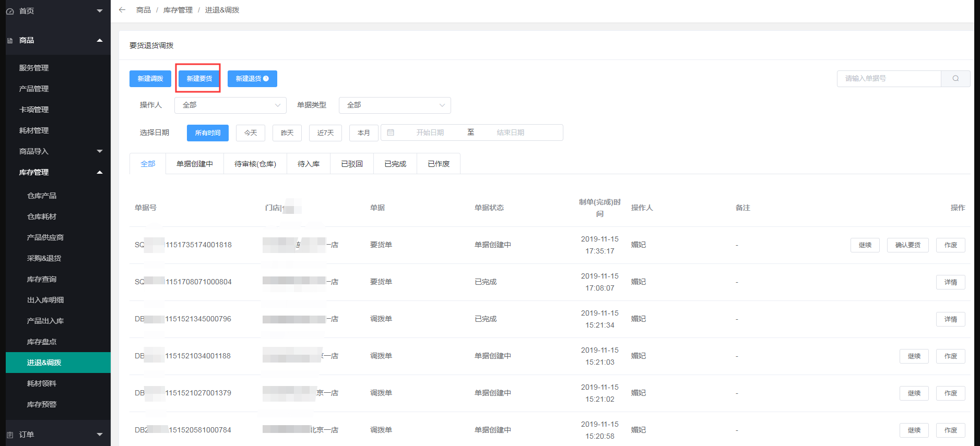The height and width of the screenshot is (446, 980).
Task: Expand the 首页 sidebar menu arrow
Action: coord(100,11)
